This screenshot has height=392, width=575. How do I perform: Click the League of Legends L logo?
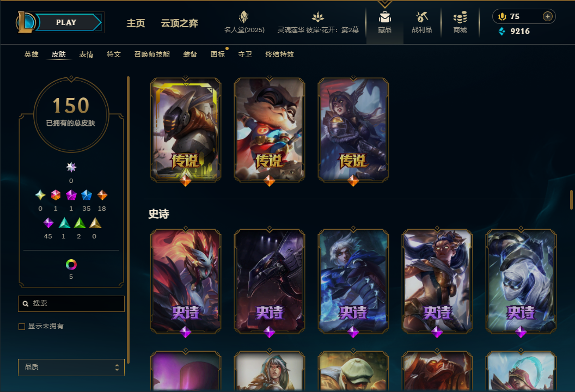(x=25, y=22)
